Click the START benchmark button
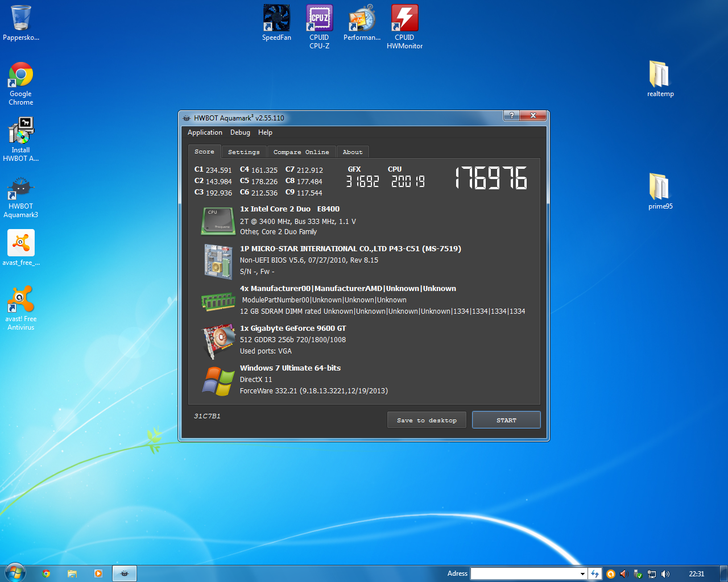The height and width of the screenshot is (582, 728). click(506, 420)
